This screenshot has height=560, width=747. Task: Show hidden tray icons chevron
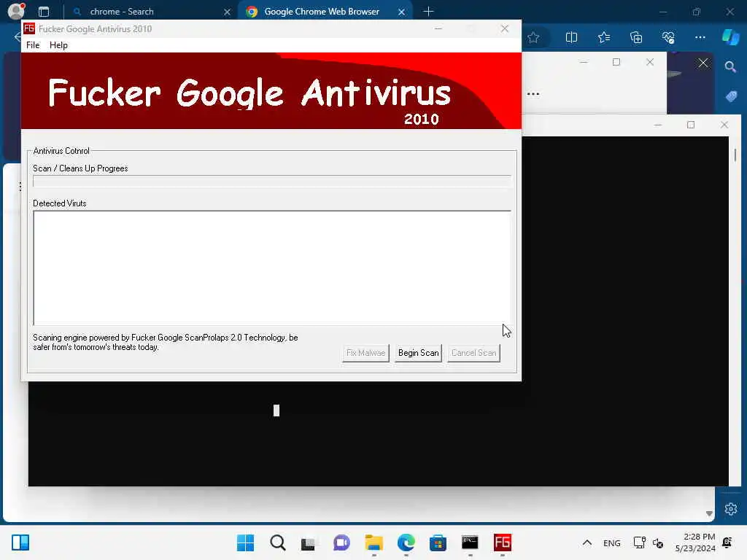coord(587,542)
